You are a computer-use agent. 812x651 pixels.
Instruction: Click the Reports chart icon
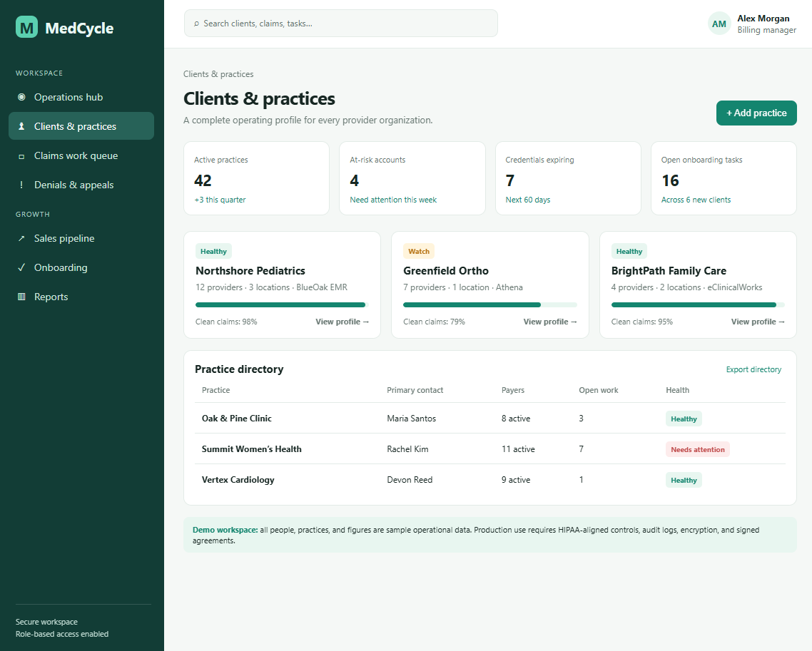[21, 297]
